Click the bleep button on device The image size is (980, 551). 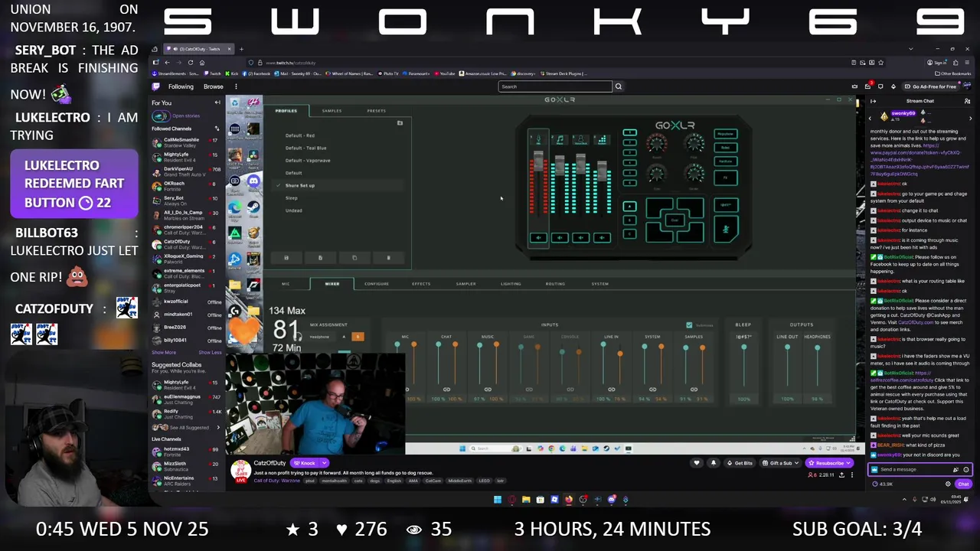726,205
